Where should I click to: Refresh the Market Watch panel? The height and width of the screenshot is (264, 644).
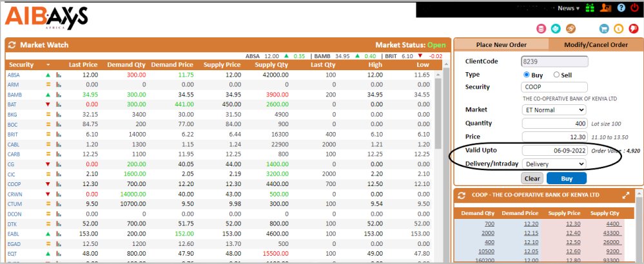(12, 45)
